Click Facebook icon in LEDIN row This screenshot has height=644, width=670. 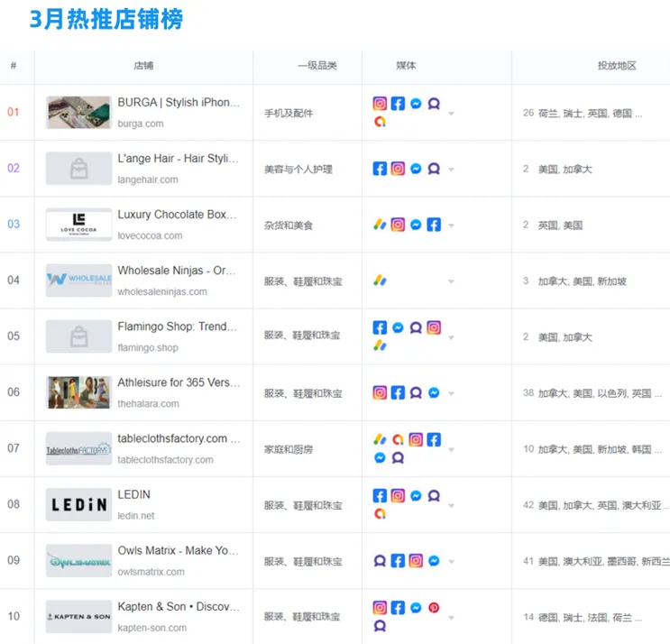tap(380, 495)
